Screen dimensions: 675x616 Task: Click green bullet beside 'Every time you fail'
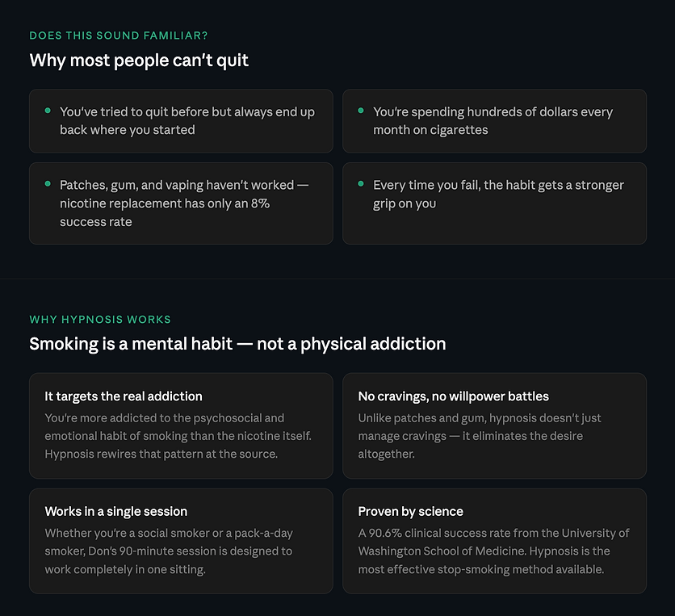[x=361, y=184]
